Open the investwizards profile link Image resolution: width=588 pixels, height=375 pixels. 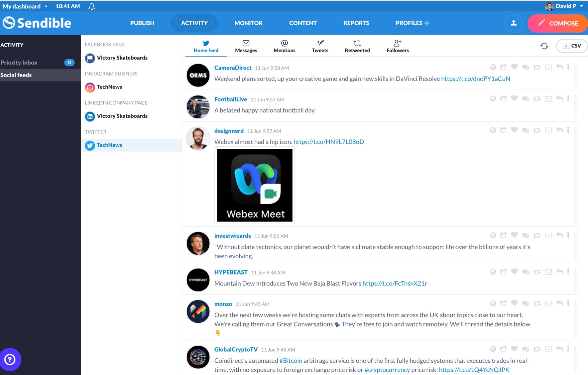point(233,236)
